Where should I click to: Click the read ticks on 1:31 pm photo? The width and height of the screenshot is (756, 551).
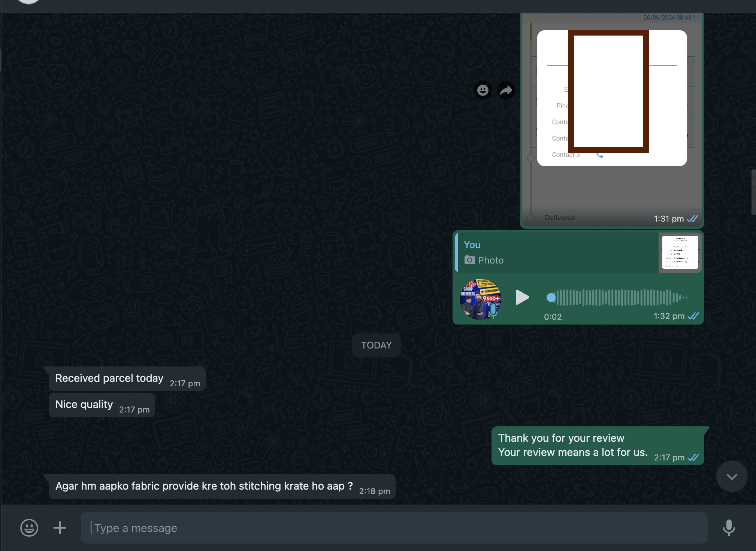pyautogui.click(x=692, y=219)
